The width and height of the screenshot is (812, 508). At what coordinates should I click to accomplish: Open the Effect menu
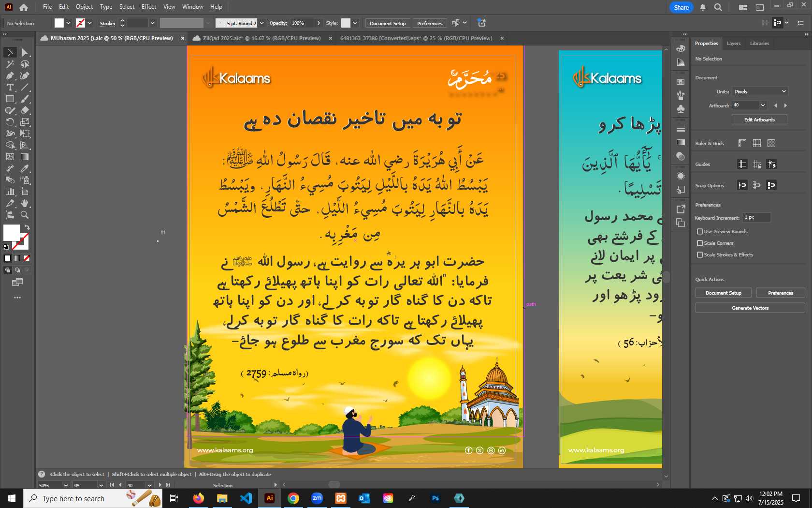pyautogui.click(x=149, y=7)
